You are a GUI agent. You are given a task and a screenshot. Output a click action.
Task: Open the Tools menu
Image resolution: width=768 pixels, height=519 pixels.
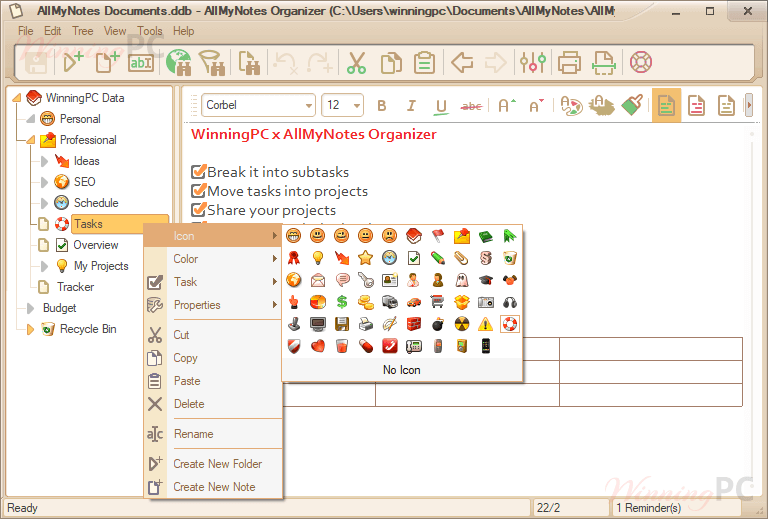149,31
